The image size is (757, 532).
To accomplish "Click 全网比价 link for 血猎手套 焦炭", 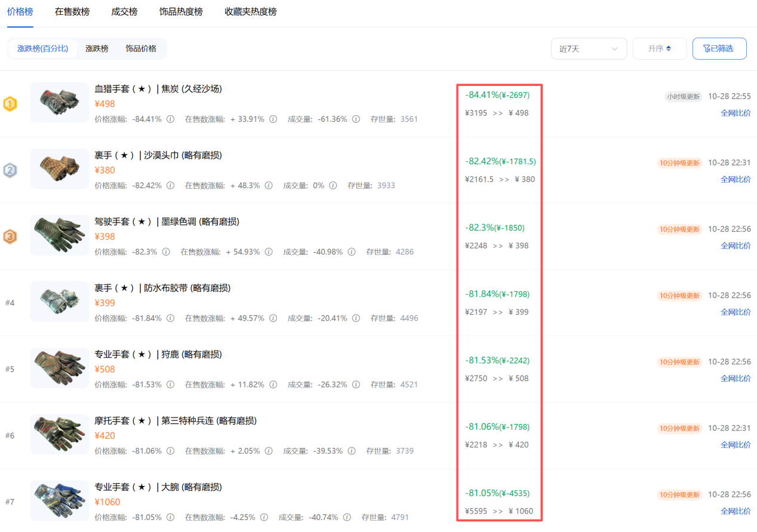I will pyautogui.click(x=736, y=113).
